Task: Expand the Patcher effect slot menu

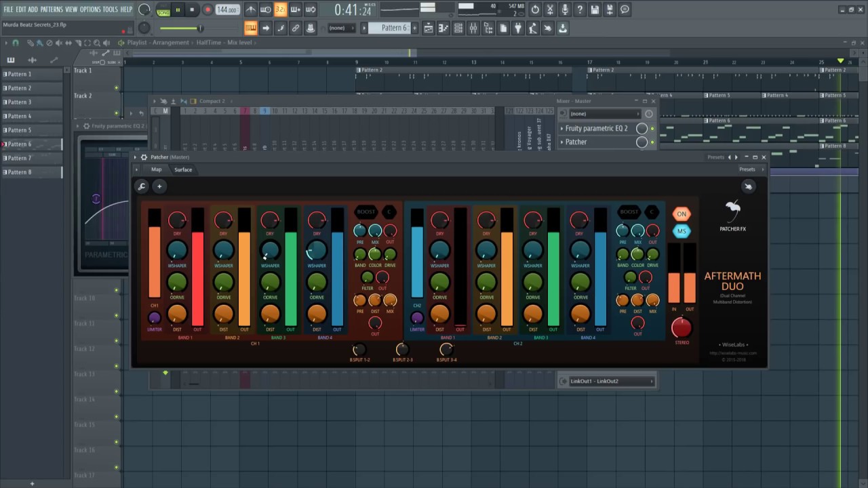Action: click(x=562, y=142)
